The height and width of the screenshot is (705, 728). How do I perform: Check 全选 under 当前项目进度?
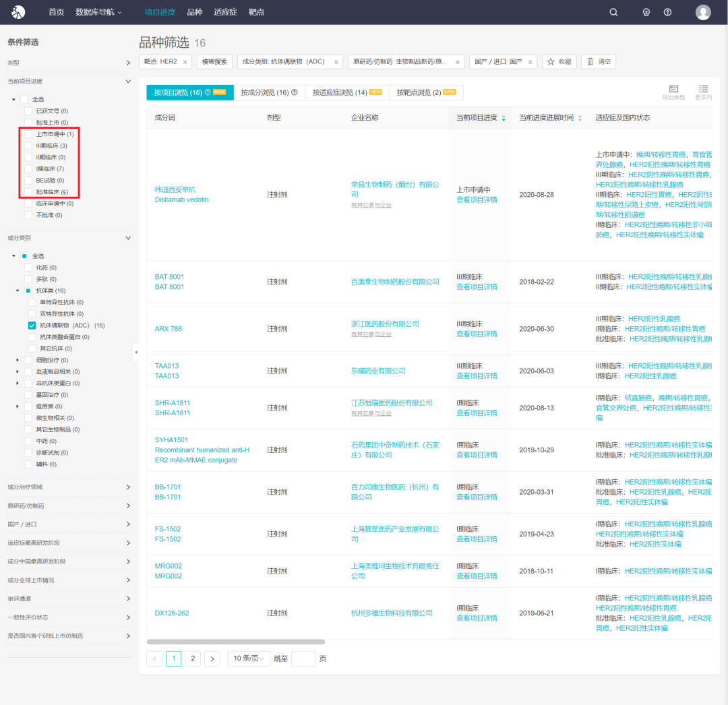pos(25,99)
